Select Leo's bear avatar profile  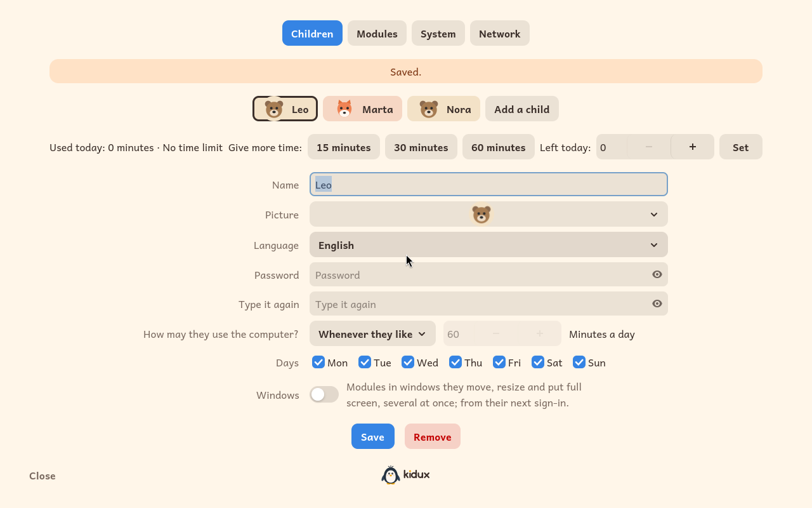tap(285, 109)
